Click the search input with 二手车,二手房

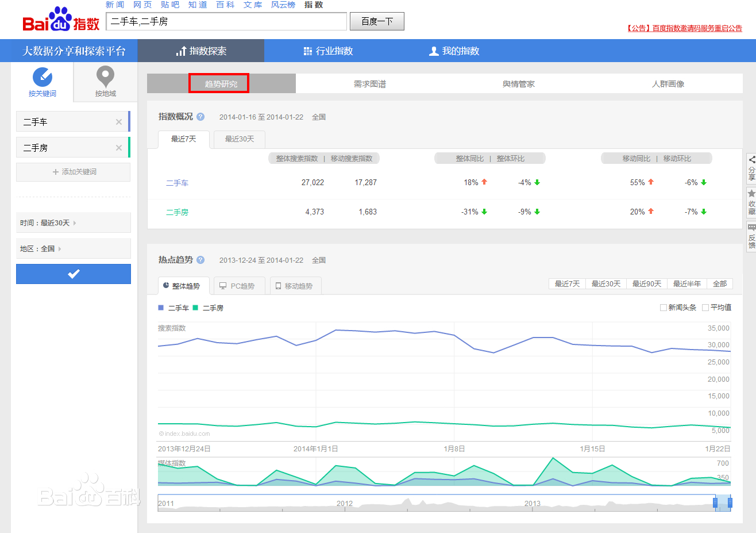point(227,21)
